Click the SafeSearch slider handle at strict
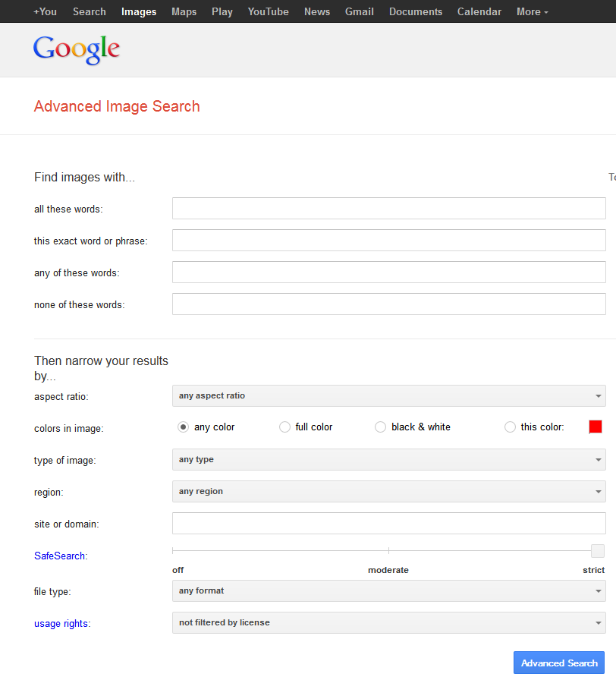Image resolution: width=616 pixels, height=677 pixels. coord(598,551)
